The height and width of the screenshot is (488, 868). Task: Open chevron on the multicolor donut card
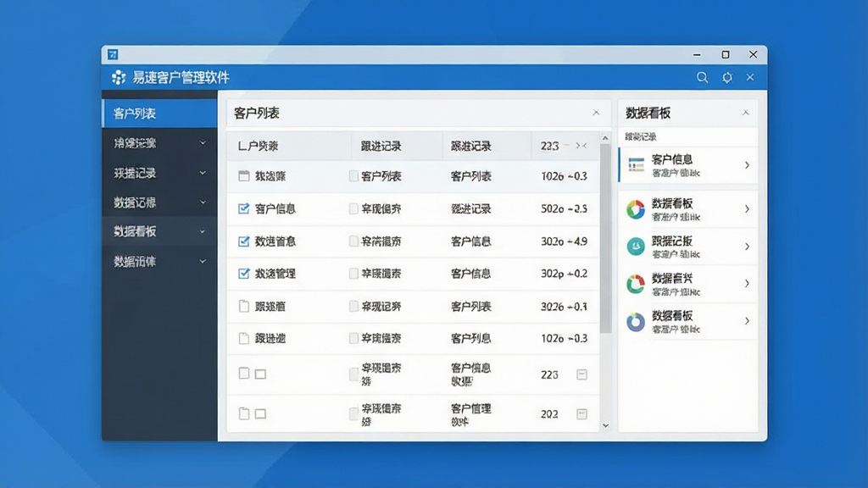pyautogui.click(x=747, y=209)
